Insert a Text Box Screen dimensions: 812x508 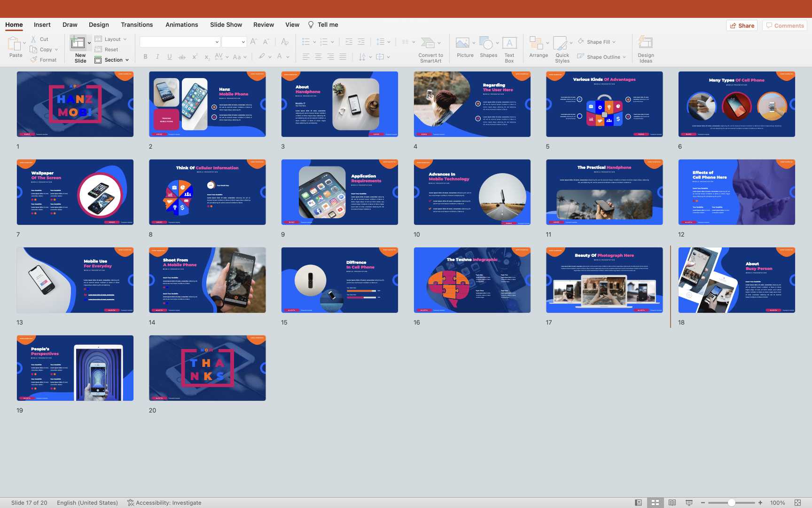(509, 43)
